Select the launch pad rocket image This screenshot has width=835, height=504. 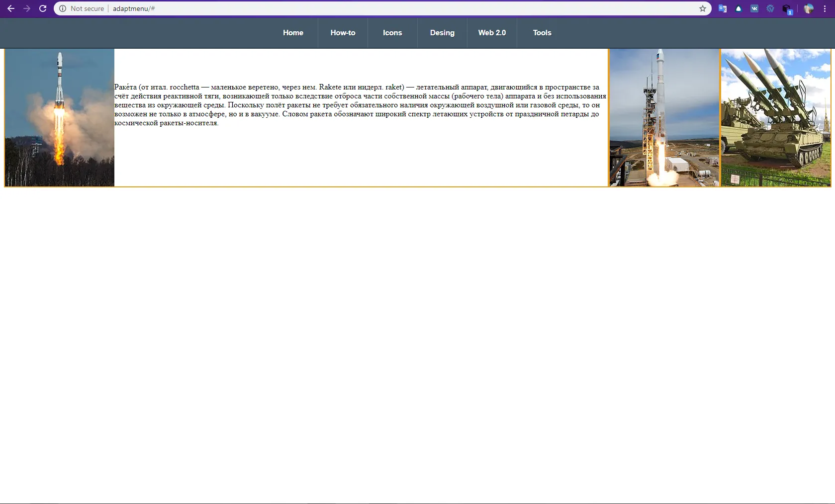click(664, 117)
